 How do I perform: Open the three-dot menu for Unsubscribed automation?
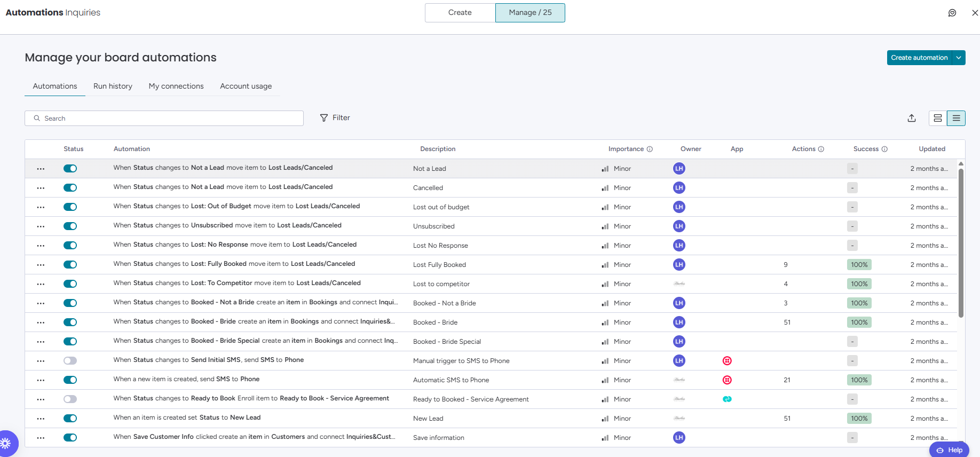click(41, 226)
